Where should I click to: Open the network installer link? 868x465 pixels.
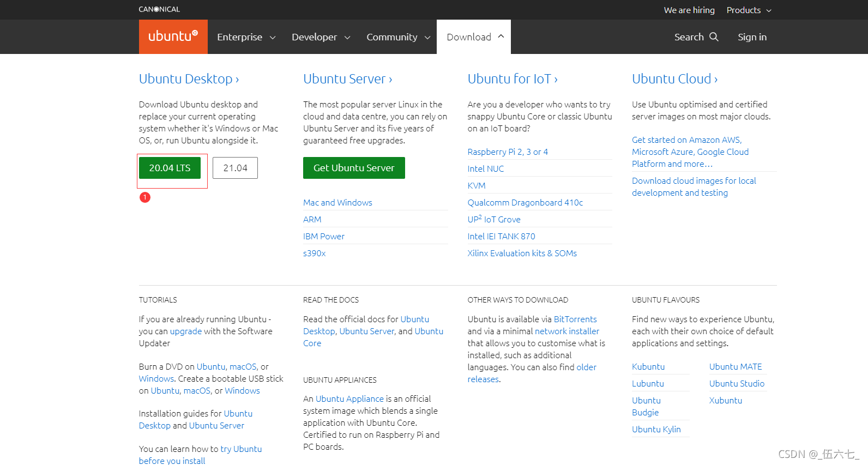pos(566,331)
